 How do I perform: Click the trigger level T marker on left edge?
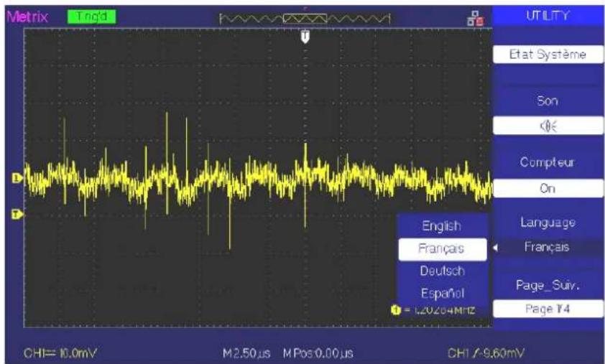pos(17,214)
